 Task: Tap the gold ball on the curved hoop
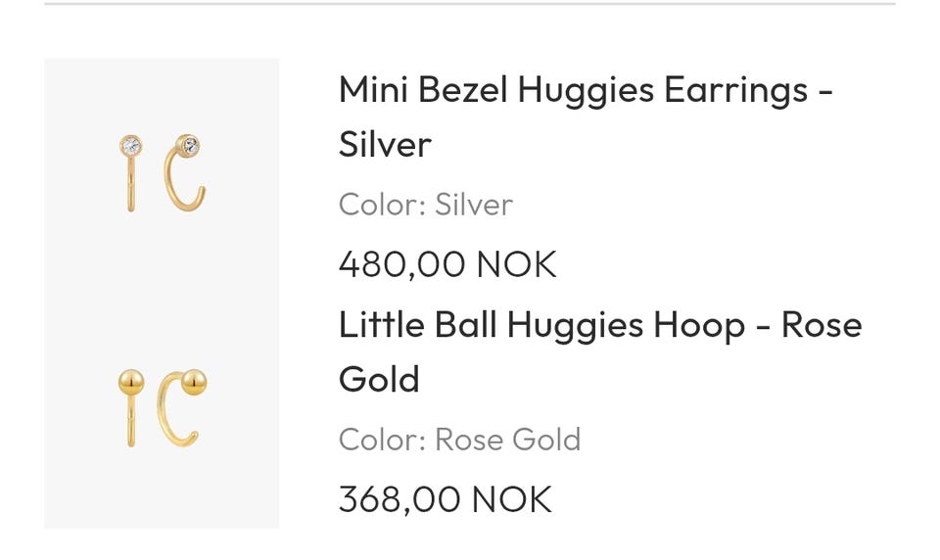(x=194, y=381)
